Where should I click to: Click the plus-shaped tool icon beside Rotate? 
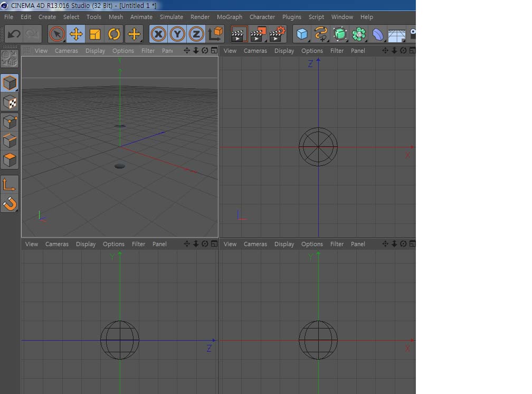[x=134, y=34]
